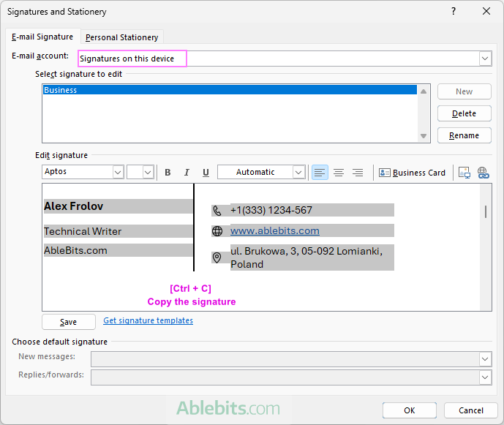Expand the Aptos font name dropdown
504x425 pixels.
118,172
